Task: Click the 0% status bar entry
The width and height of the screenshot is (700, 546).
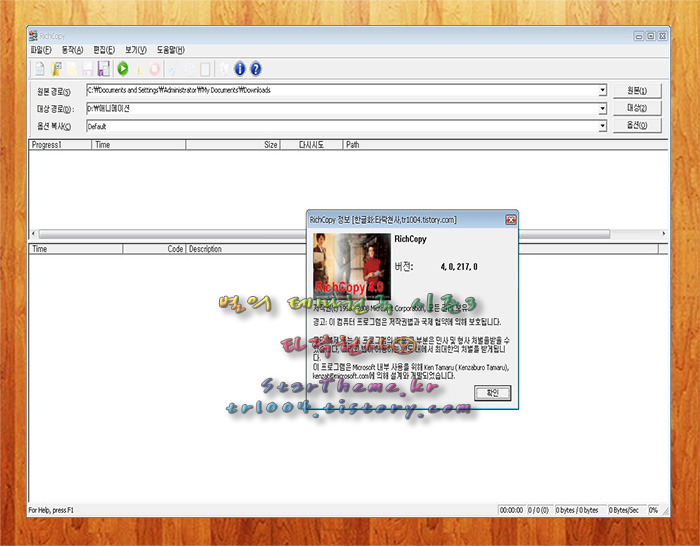Action: [x=653, y=510]
